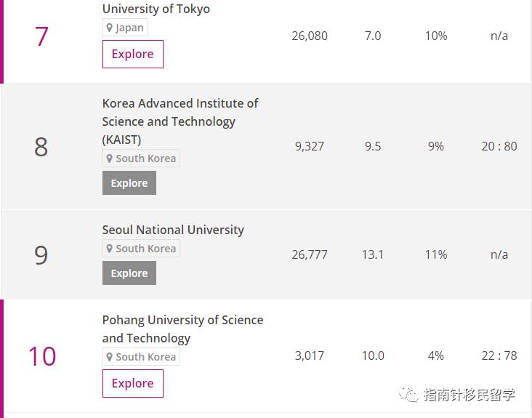Open the University of Tokyo link
Image resolution: width=532 pixels, height=418 pixels.
(x=156, y=9)
